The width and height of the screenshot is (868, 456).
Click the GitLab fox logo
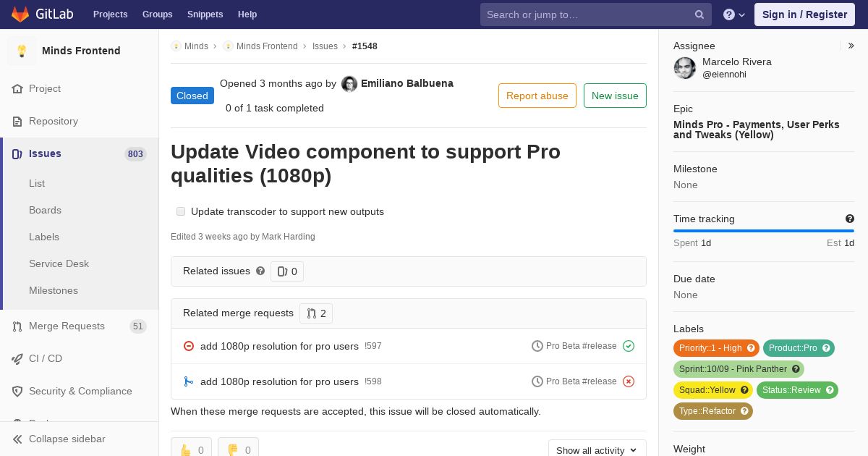click(x=20, y=14)
